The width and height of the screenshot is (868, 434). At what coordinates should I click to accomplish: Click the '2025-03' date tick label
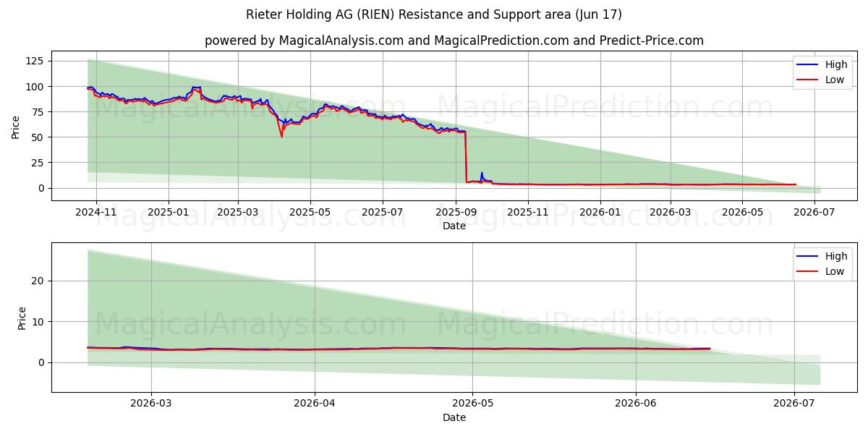pyautogui.click(x=239, y=212)
